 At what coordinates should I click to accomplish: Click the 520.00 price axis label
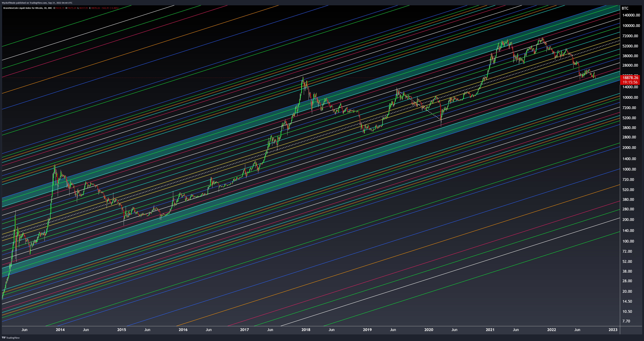[628, 190]
